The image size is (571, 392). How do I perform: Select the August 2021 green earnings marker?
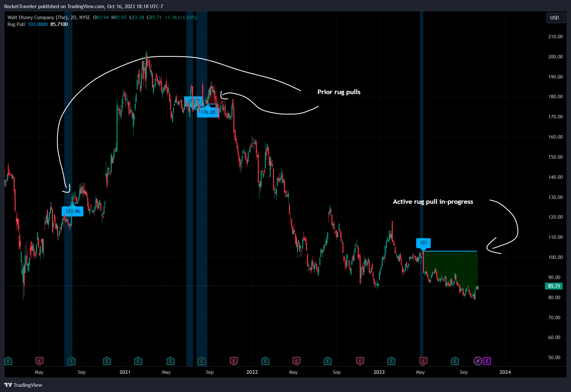coord(202,361)
